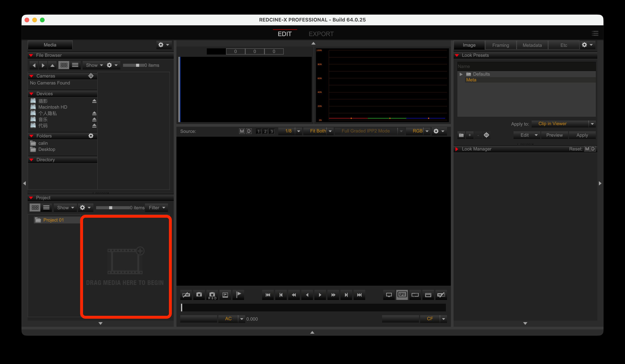Switch Project panel to list view

[46, 207]
